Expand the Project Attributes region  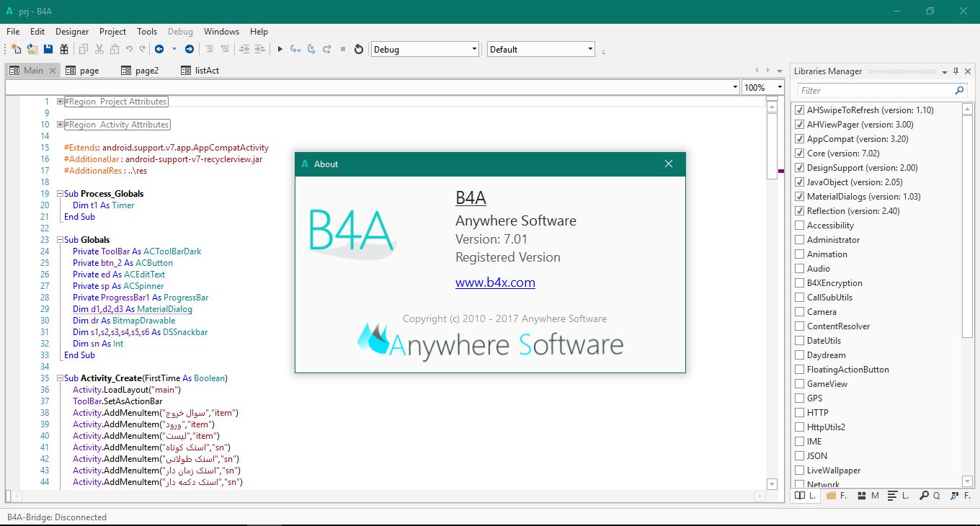point(61,102)
